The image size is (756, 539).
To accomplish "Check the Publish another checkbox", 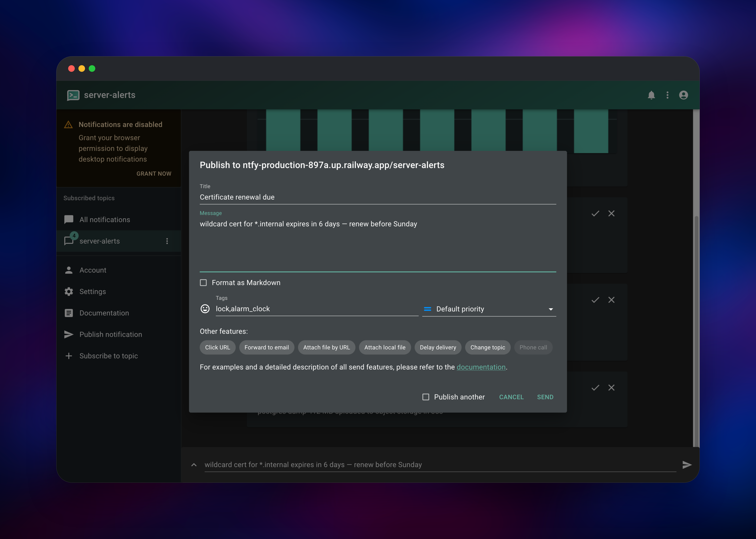I will (426, 397).
